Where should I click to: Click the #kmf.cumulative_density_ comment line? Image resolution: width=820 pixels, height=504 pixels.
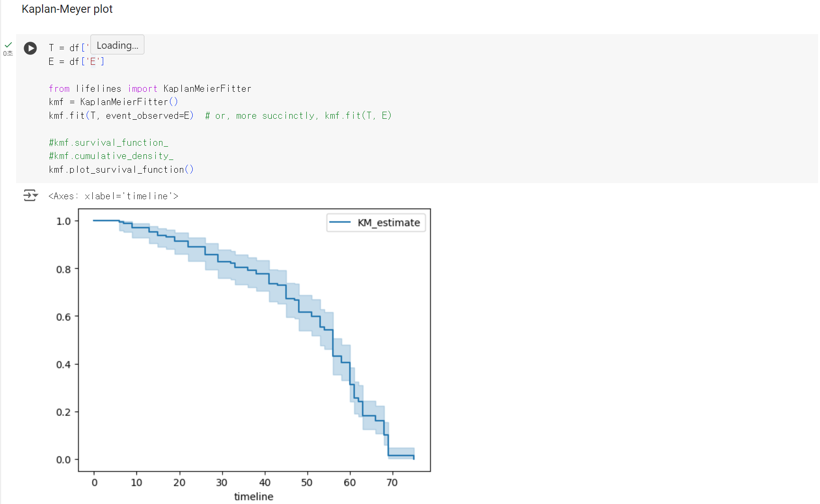click(111, 156)
